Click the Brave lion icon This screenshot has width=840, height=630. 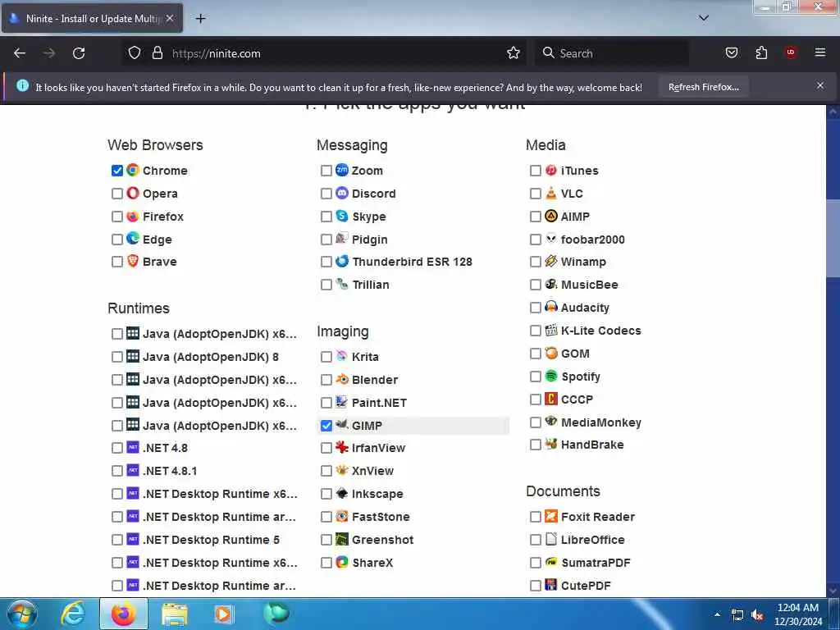tap(132, 261)
